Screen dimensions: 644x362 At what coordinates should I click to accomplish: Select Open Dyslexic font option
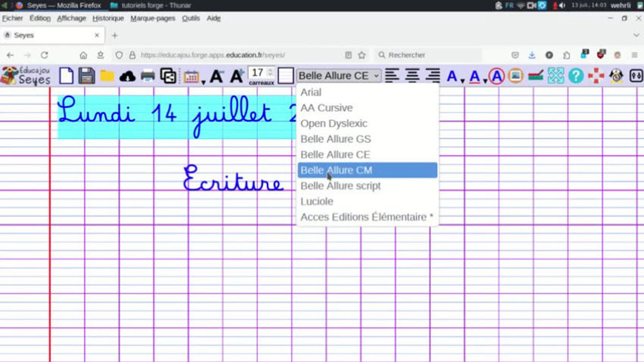tap(368, 123)
